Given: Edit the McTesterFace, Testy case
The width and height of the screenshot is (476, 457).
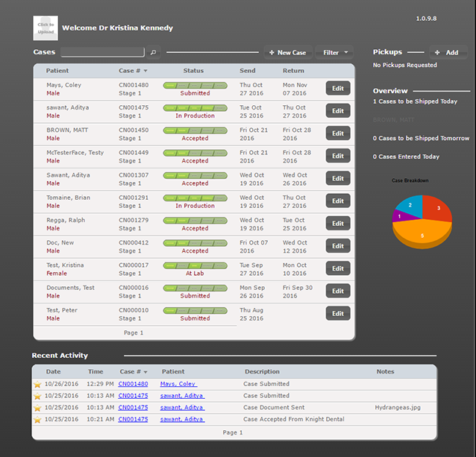Looking at the screenshot, I should pos(338,156).
